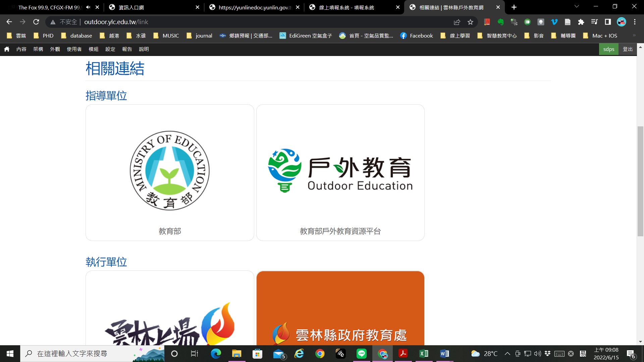The height and width of the screenshot is (362, 644).
Task: Bookmark this page with star icon
Action: click(470, 22)
